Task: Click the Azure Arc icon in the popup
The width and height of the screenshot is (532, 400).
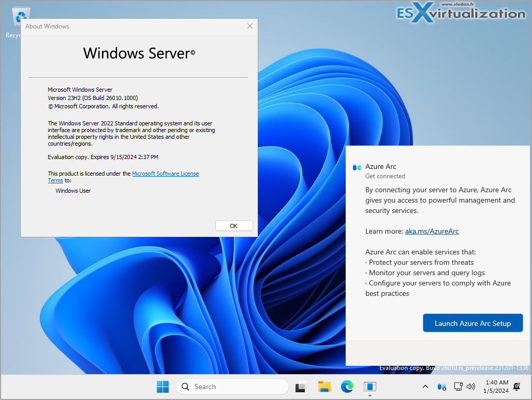Action: [357, 167]
